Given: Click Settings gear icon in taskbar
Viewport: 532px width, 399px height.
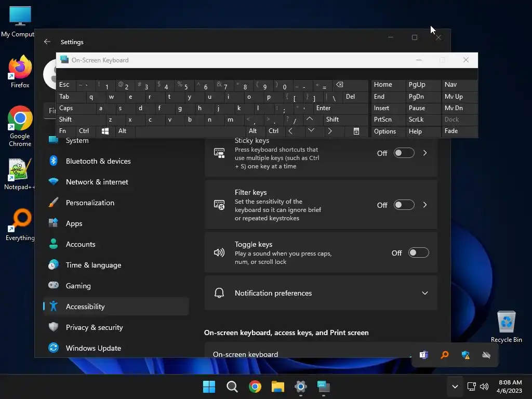Looking at the screenshot, I should (301, 387).
